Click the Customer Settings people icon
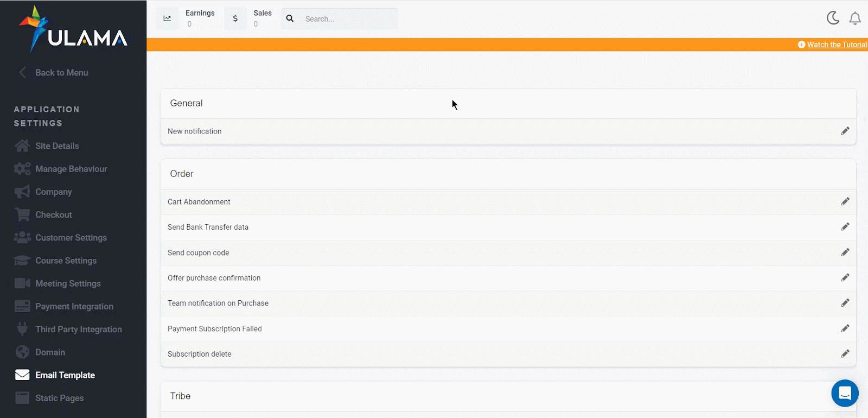The image size is (868, 418). 22,237
